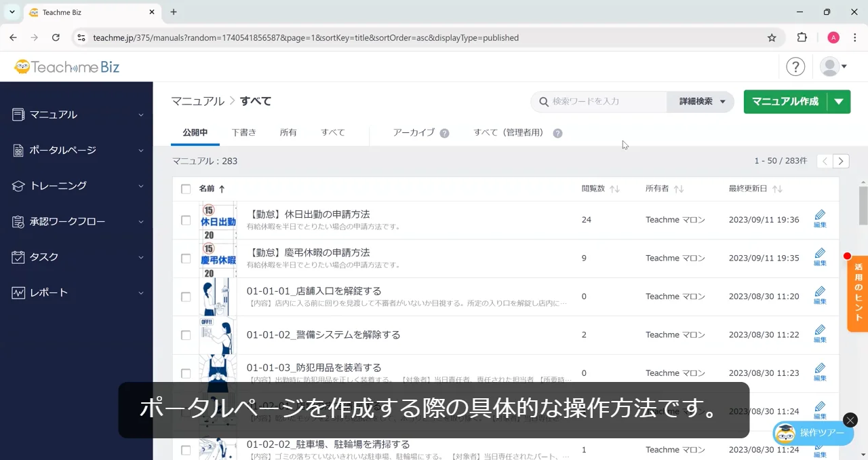Click the help icon next to アーカイブ
The height and width of the screenshot is (460, 868).
point(444,133)
